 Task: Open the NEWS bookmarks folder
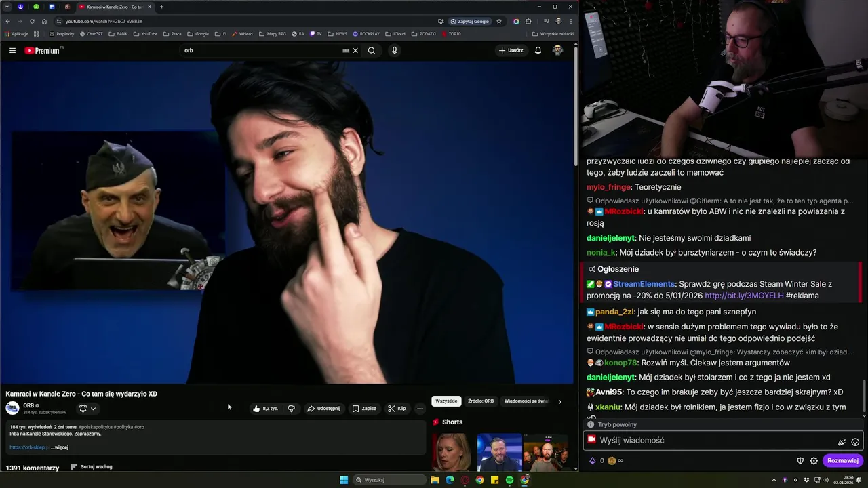338,34
